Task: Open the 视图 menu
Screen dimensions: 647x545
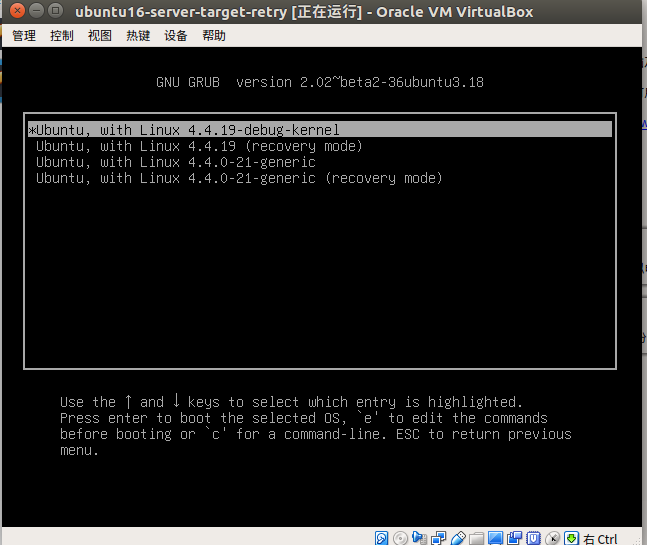Action: coord(100,36)
